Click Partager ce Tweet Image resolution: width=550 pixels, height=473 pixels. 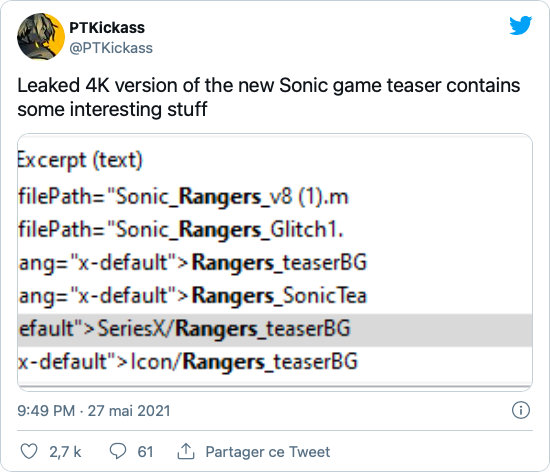[x=268, y=452]
